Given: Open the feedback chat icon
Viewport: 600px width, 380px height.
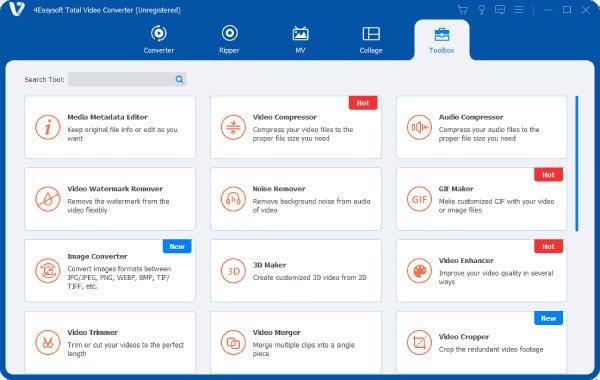Looking at the screenshot, I should pos(500,10).
